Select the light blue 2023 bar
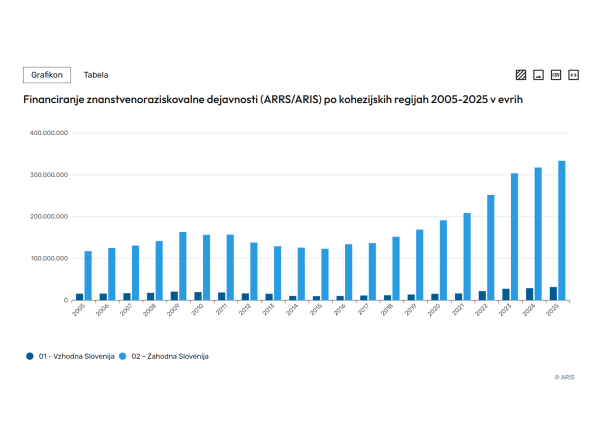Viewport: 600px width, 445px height. pyautogui.click(x=514, y=236)
